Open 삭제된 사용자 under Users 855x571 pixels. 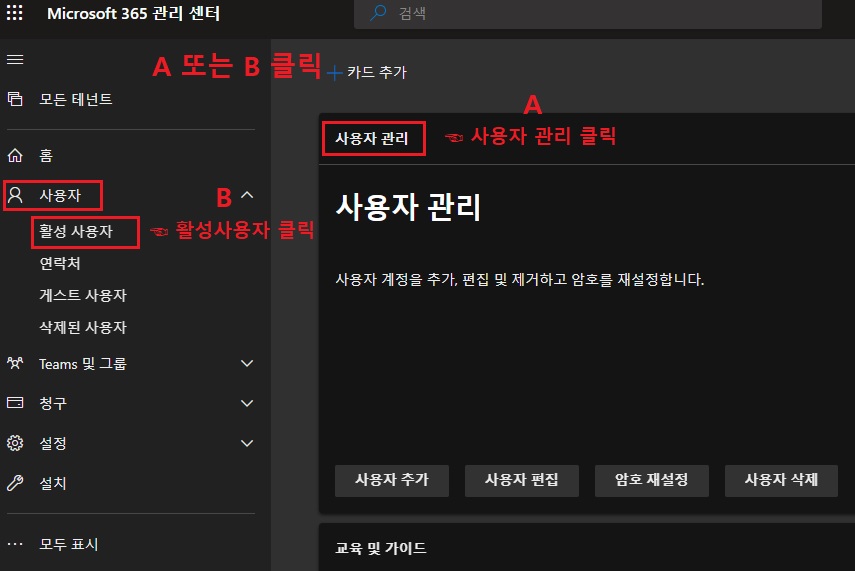(x=83, y=327)
